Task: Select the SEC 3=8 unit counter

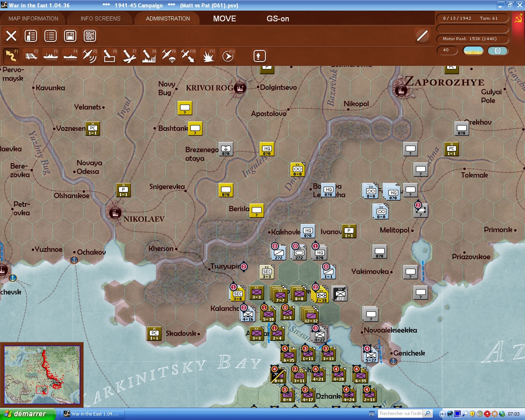Action: 238,293
